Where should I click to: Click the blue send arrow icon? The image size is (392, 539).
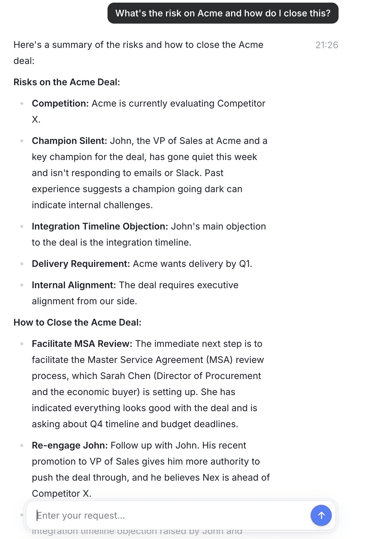(x=321, y=515)
